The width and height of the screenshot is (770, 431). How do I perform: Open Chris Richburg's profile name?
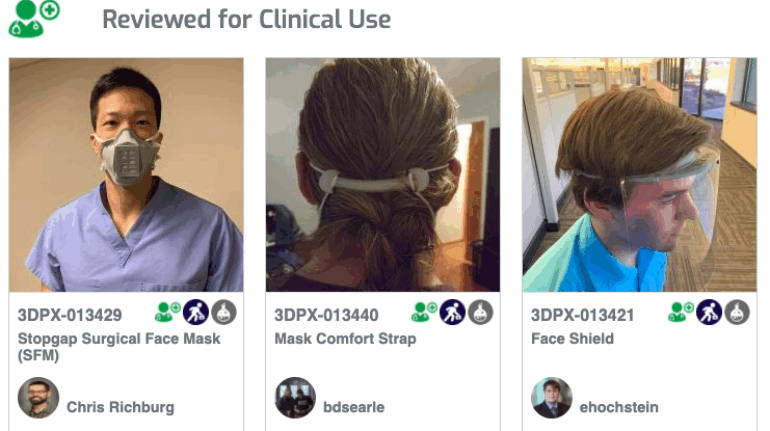click(x=120, y=407)
